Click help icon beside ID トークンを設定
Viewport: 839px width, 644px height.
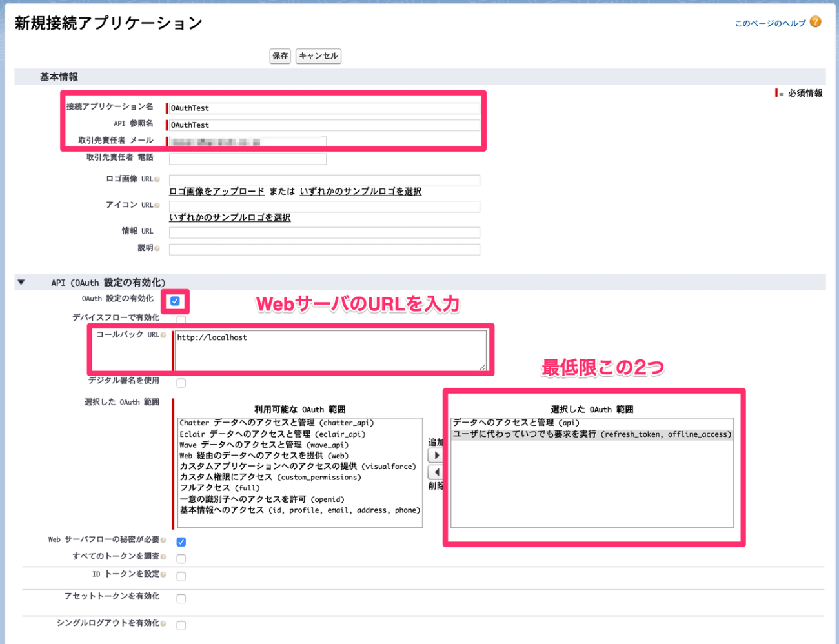coord(163,574)
